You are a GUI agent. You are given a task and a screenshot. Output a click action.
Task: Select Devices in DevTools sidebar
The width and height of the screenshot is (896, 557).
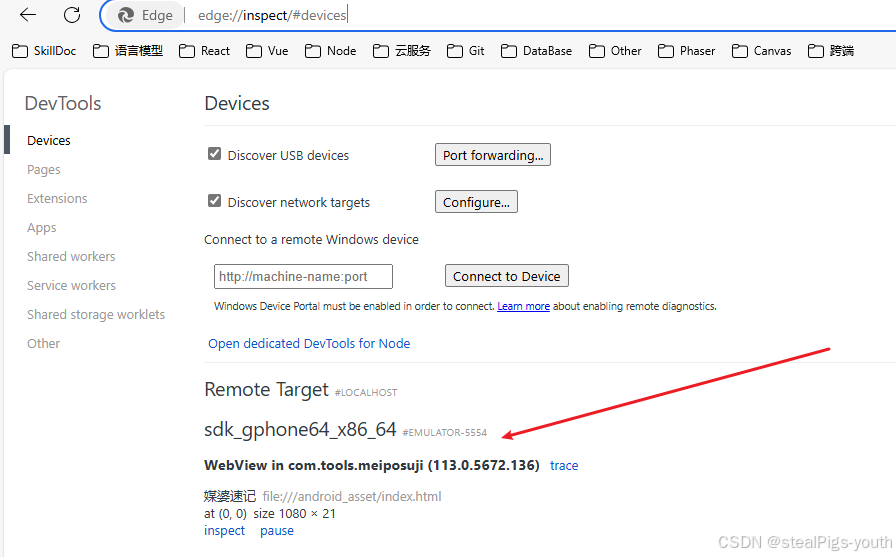pyautogui.click(x=49, y=141)
